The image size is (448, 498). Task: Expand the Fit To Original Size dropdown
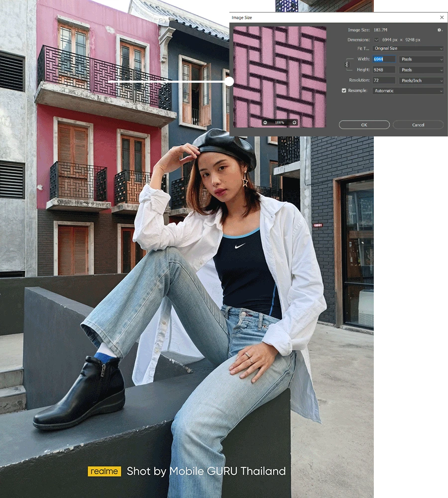pyautogui.click(x=408, y=48)
